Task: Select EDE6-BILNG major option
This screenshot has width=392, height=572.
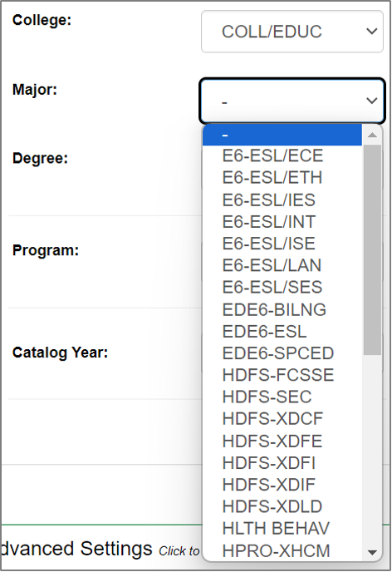Action: [x=282, y=310]
